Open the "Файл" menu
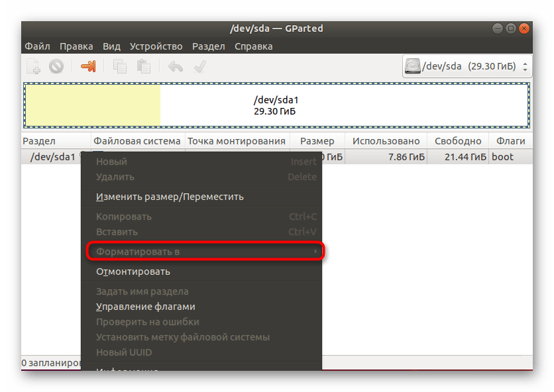 pos(38,46)
